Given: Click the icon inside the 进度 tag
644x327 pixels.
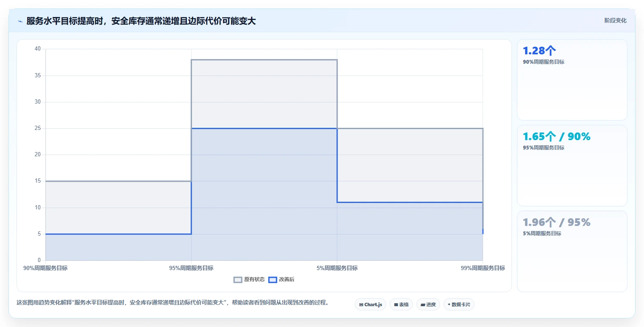Looking at the screenshot, I should 423,304.
